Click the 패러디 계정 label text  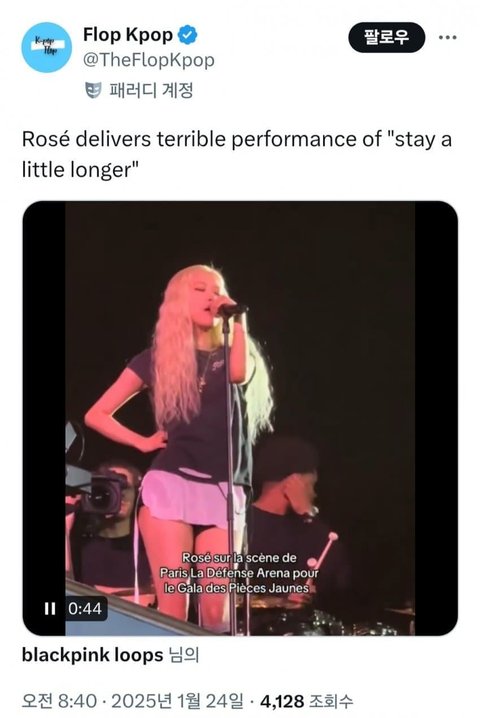(x=151, y=90)
